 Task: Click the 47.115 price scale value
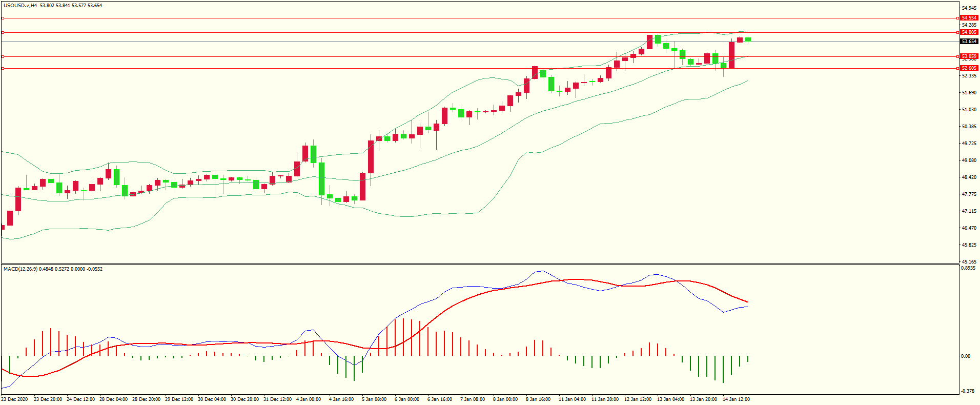[x=969, y=211]
